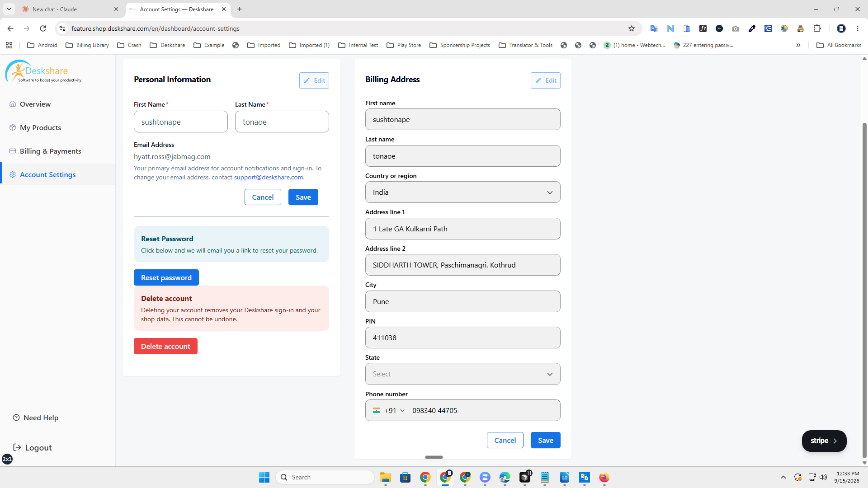Open the State select dropdown
Image resolution: width=868 pixels, height=488 pixels.
click(x=463, y=374)
